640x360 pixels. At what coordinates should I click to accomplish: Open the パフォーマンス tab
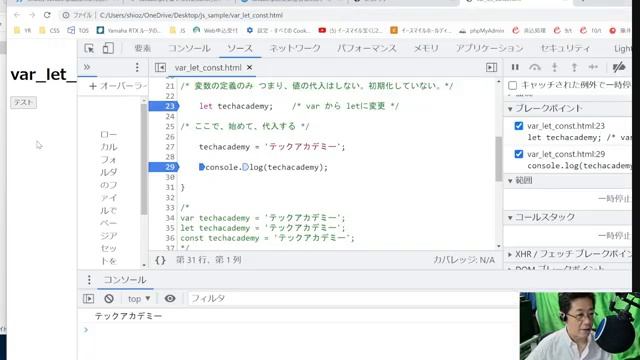[367, 49]
